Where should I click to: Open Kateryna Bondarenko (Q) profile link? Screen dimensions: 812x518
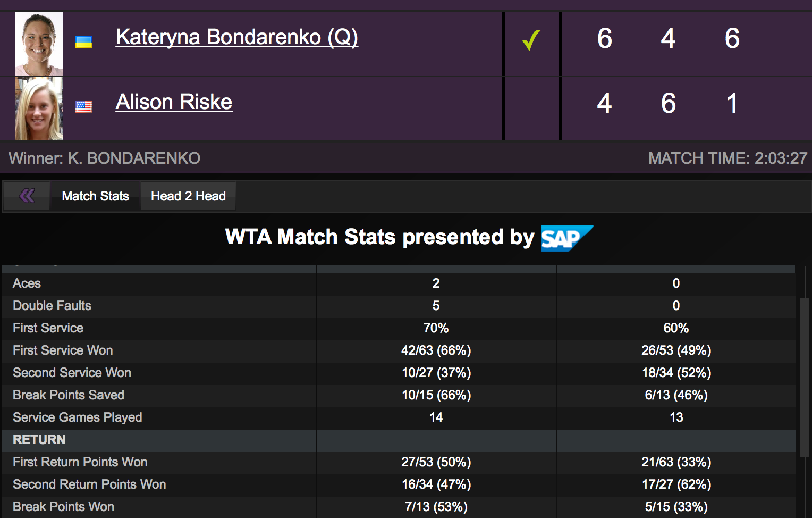click(x=236, y=37)
